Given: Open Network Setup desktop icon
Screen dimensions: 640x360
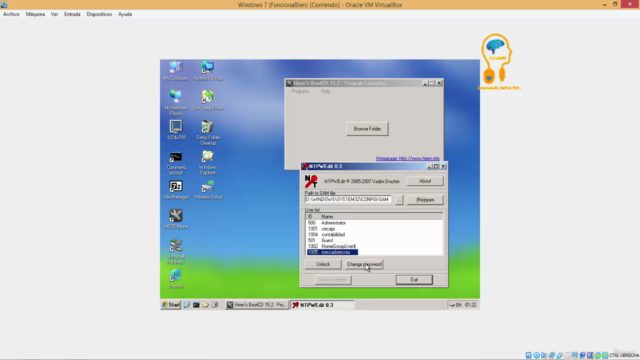Looking at the screenshot, I should 208,71.
